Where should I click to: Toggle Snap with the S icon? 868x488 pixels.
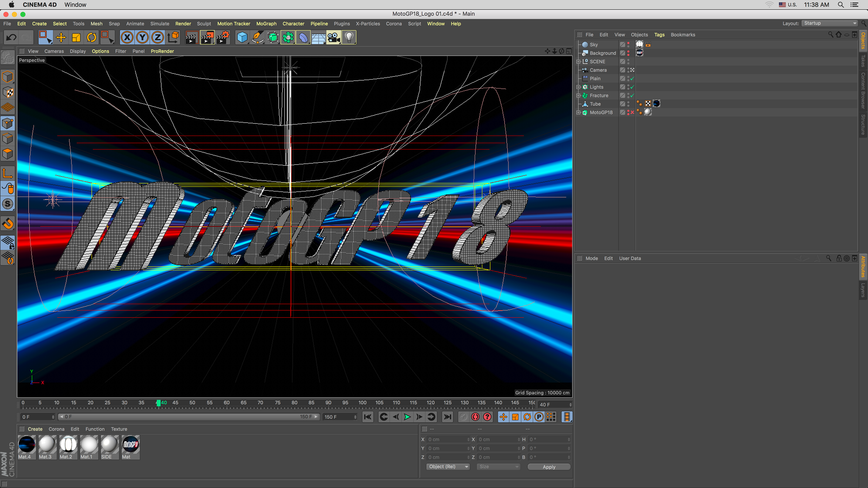pos(8,204)
